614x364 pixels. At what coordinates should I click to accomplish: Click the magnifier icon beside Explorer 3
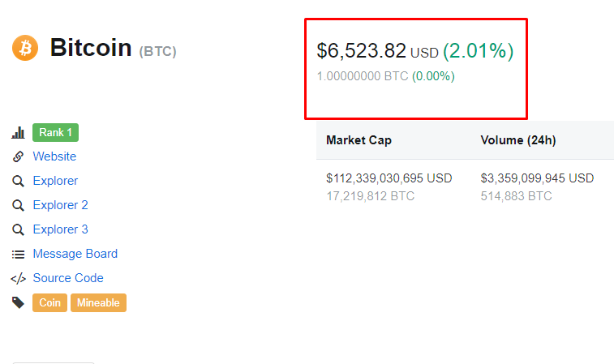click(x=18, y=229)
